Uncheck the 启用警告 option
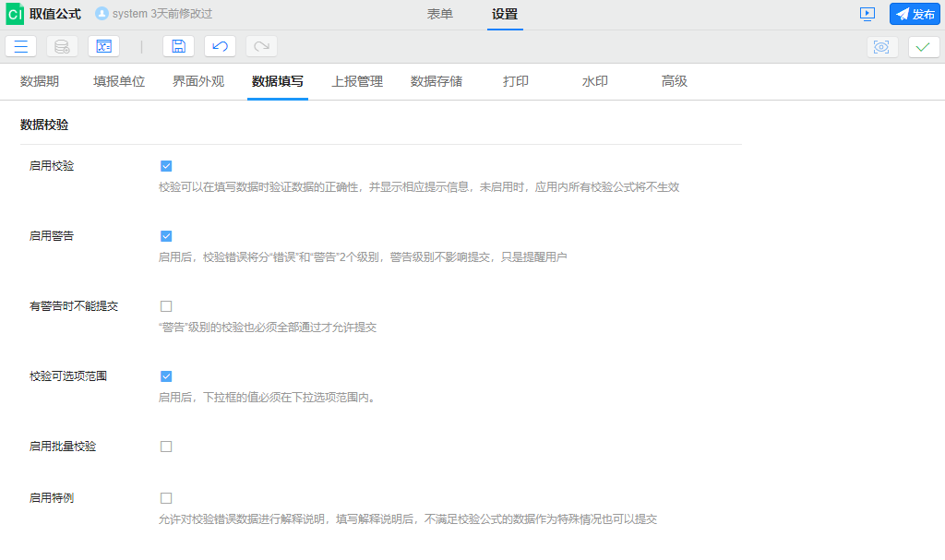The width and height of the screenshot is (945, 560). (166, 235)
